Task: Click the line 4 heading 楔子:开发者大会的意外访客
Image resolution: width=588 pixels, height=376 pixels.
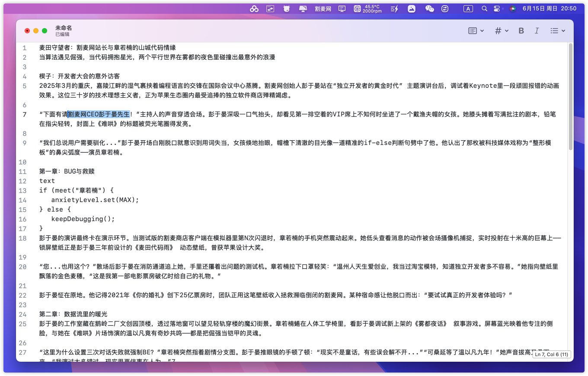Action: click(x=80, y=76)
